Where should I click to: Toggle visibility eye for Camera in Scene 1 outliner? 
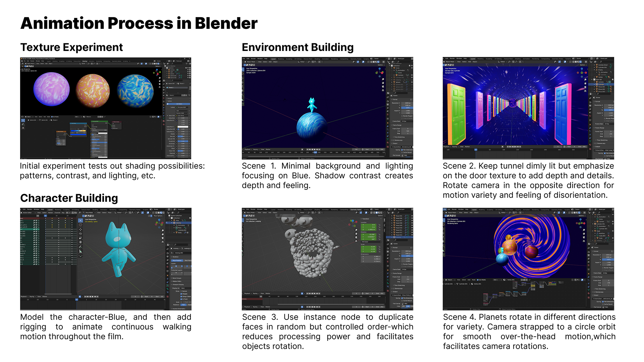412,75
